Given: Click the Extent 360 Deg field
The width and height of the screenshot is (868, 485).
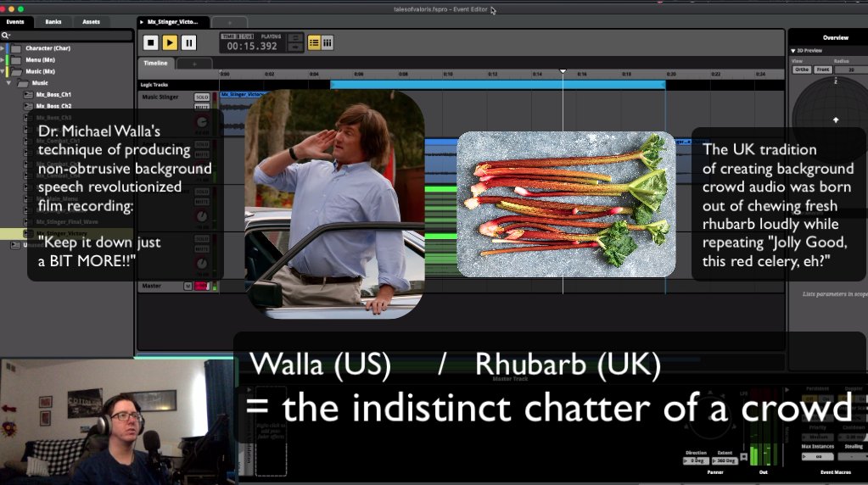Looking at the screenshot, I should pos(725,460).
